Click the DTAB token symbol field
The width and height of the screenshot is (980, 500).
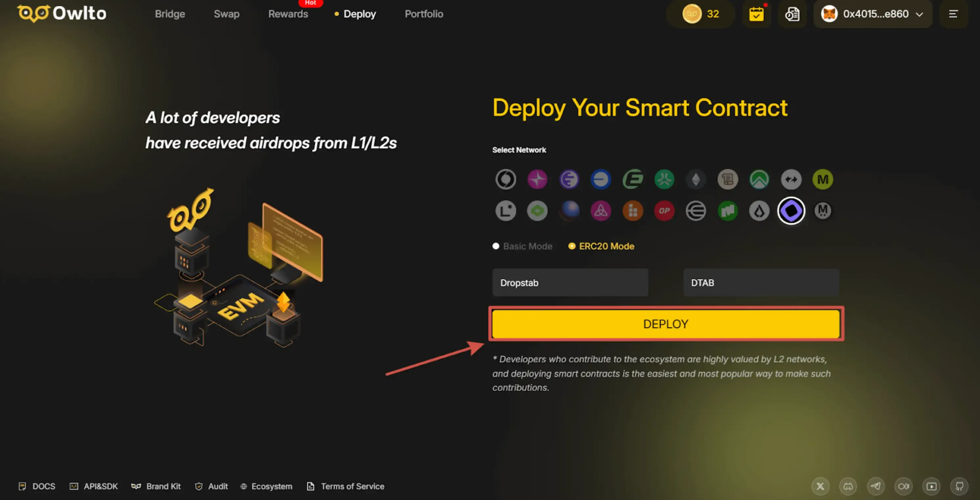click(761, 282)
